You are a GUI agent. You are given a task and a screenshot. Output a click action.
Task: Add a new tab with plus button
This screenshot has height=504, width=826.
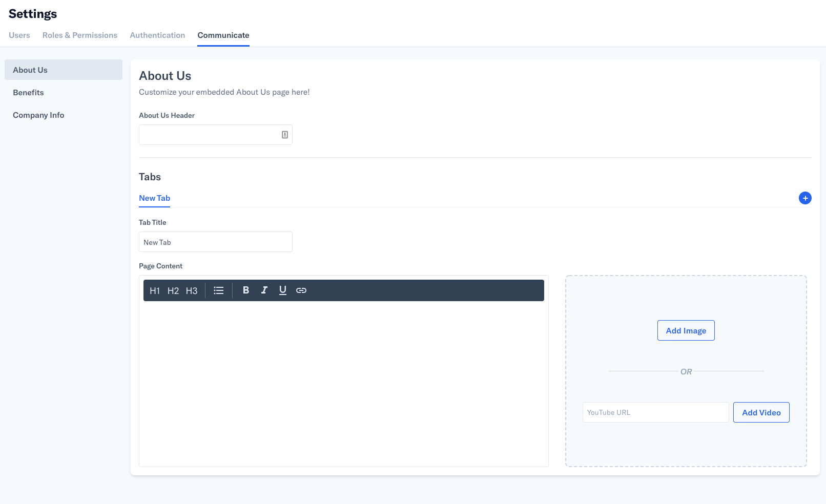pos(805,198)
